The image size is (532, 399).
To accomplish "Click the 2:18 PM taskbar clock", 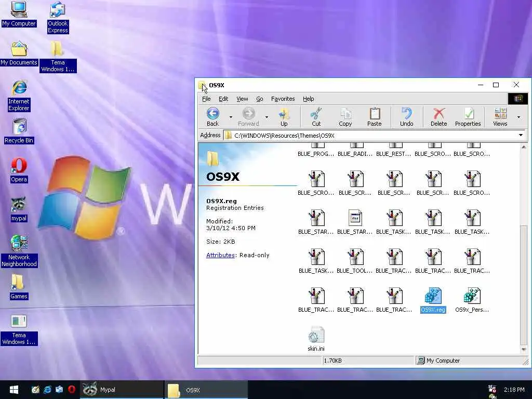I will (x=514, y=390).
